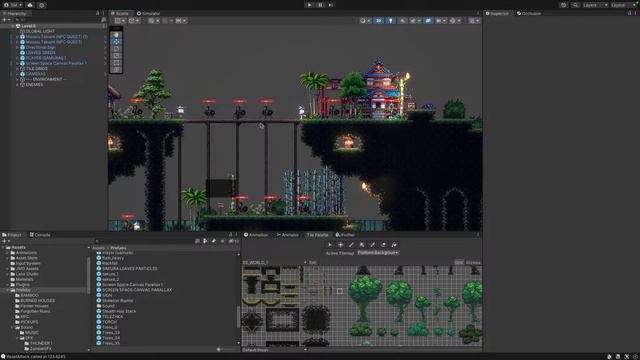This screenshot has width=640, height=360.
Task: Toggle the Inspector panel lock
Action: click(629, 13)
